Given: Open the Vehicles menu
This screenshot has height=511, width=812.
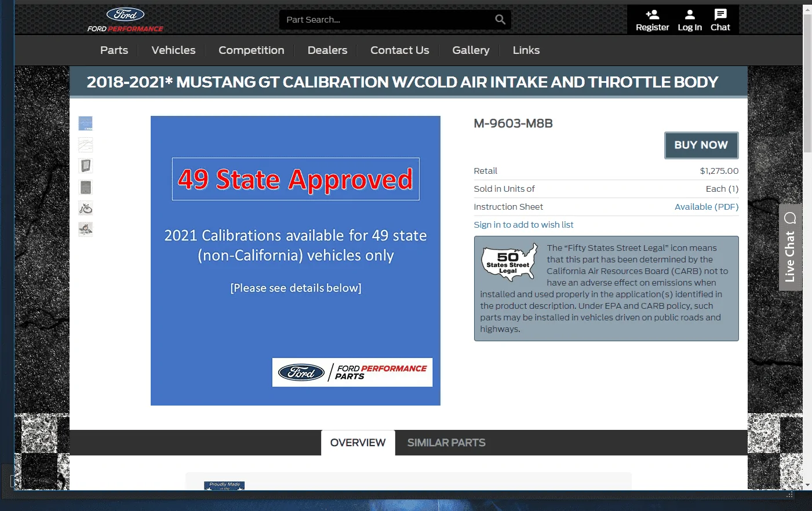Looking at the screenshot, I should tap(173, 50).
